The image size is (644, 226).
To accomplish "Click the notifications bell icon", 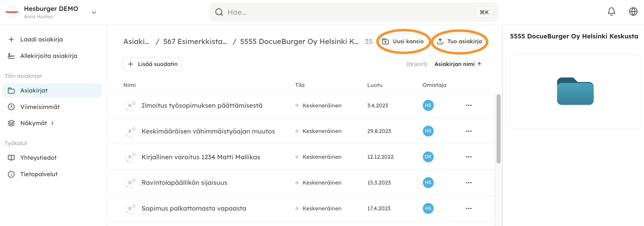I will pos(611,12).
